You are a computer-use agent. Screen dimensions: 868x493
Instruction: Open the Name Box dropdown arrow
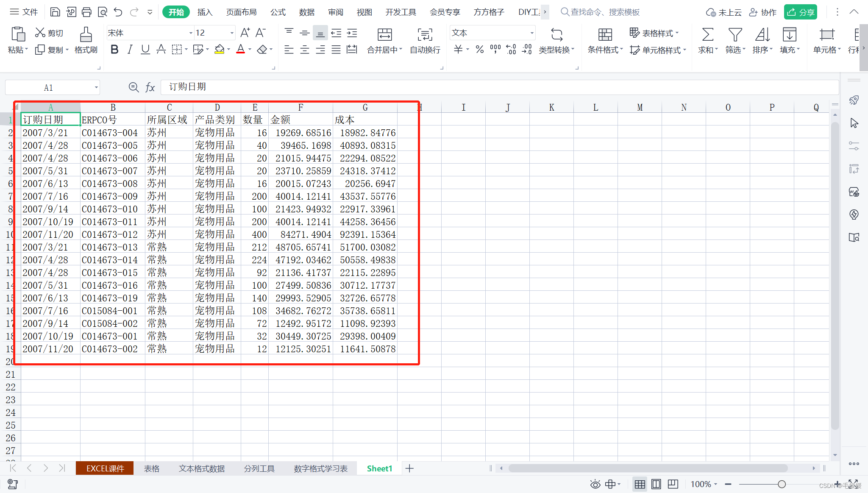[x=96, y=88]
